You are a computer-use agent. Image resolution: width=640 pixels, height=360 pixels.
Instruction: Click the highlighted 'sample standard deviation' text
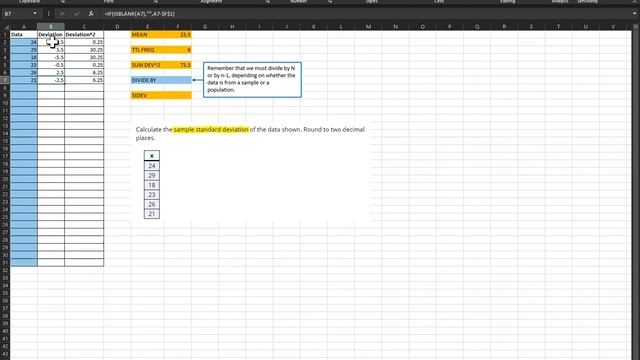211,129
